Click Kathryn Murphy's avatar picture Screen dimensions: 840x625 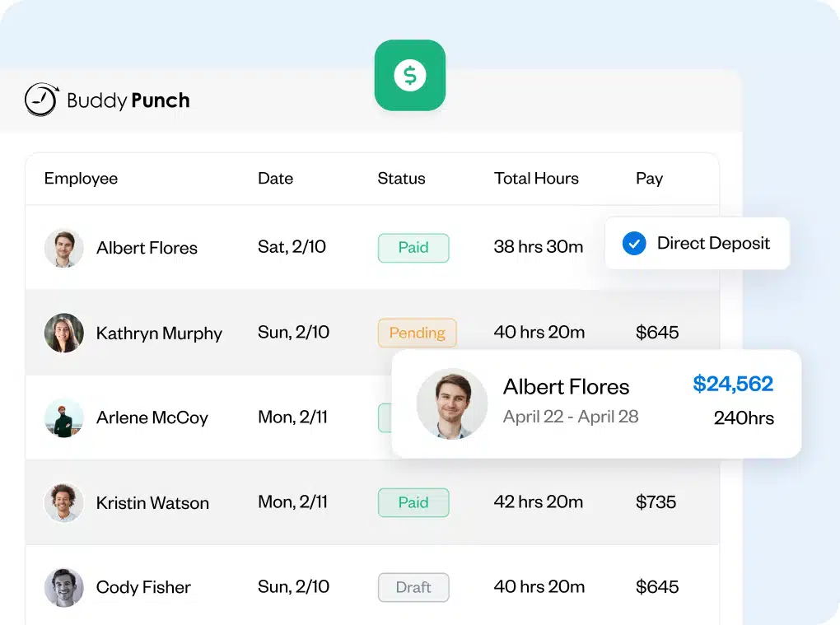(x=63, y=333)
